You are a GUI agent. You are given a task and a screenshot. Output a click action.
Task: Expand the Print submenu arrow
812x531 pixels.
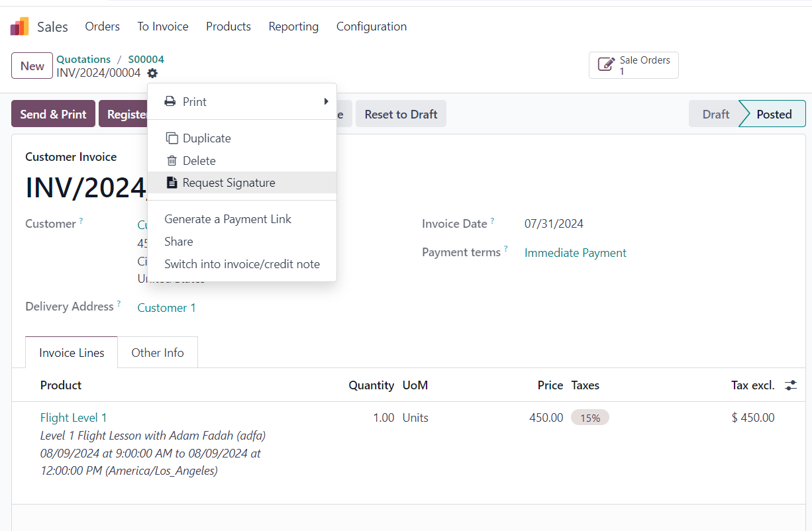(x=326, y=101)
